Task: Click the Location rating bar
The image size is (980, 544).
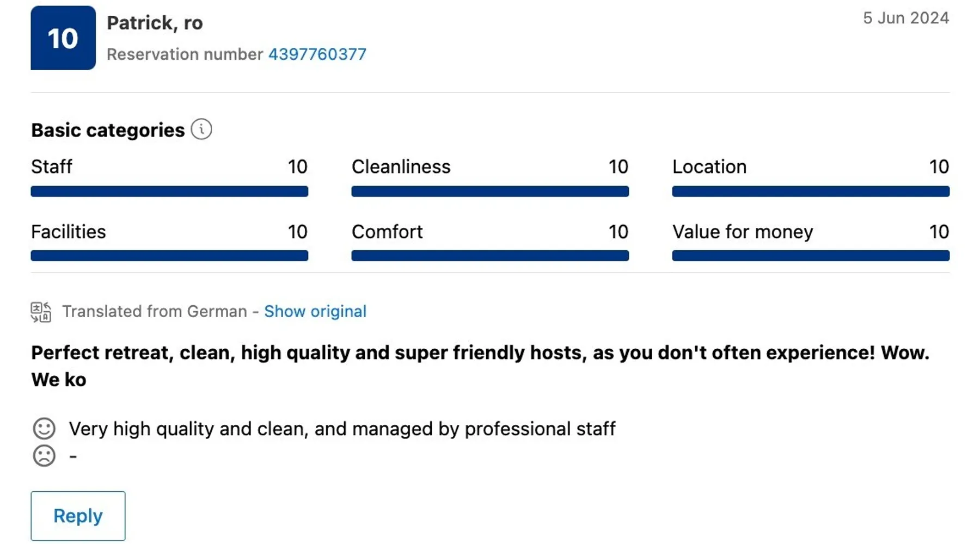Action: [811, 191]
